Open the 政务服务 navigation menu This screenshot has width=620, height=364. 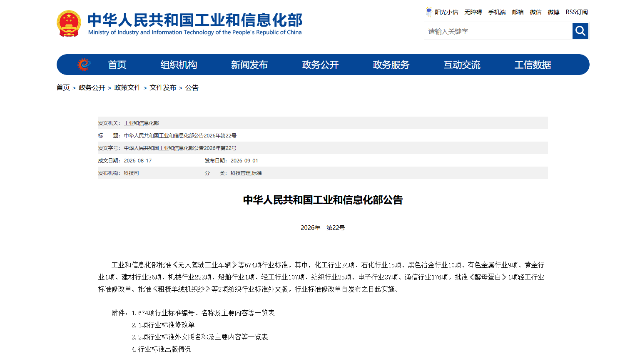tap(391, 65)
